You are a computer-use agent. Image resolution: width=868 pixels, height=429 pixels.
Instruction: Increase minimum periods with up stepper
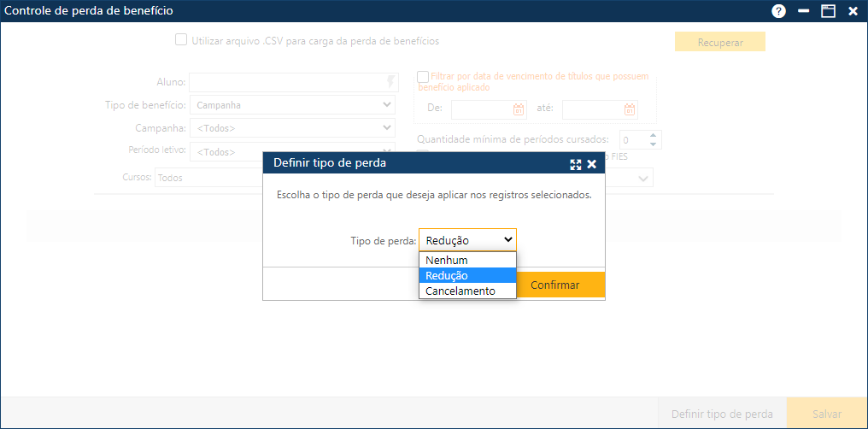pyautogui.click(x=654, y=135)
